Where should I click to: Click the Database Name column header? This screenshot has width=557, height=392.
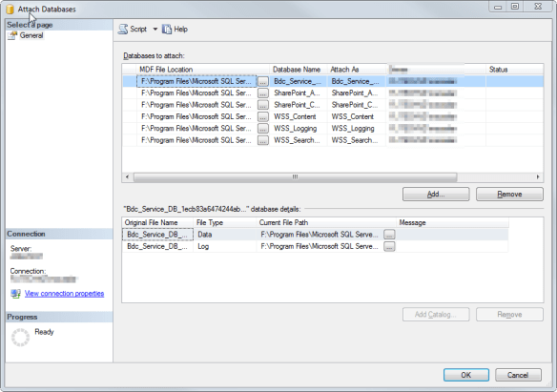click(x=299, y=70)
